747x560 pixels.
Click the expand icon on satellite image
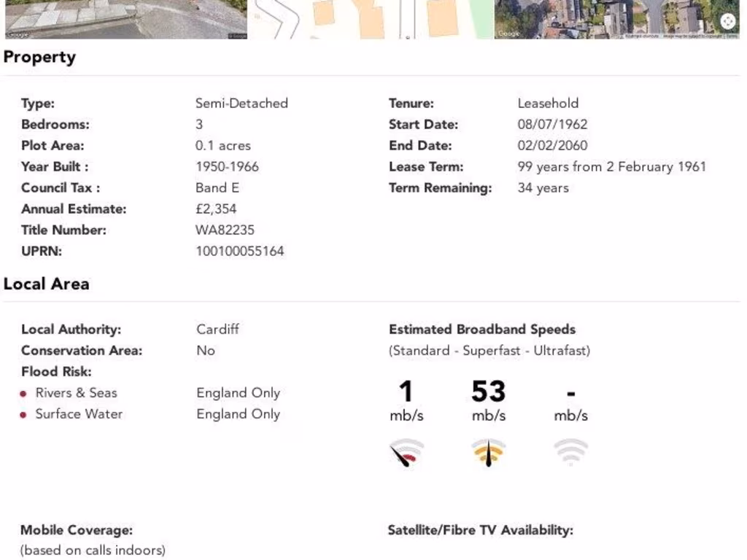[x=728, y=22]
